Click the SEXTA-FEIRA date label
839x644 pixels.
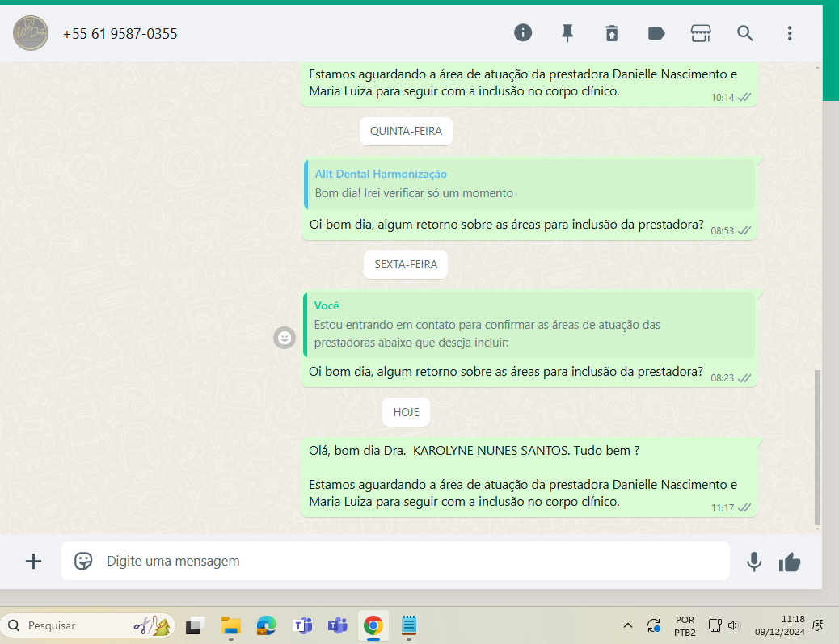pyautogui.click(x=406, y=264)
